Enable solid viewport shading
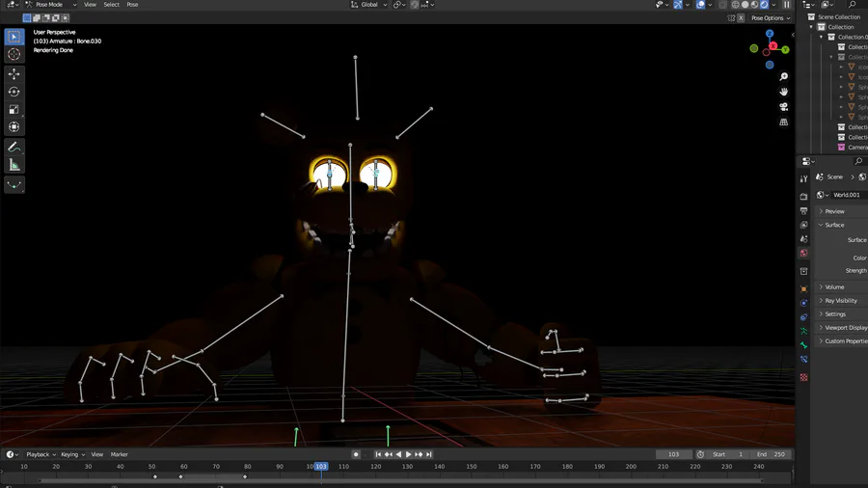Viewport: 868px width, 488px height. tap(746, 5)
